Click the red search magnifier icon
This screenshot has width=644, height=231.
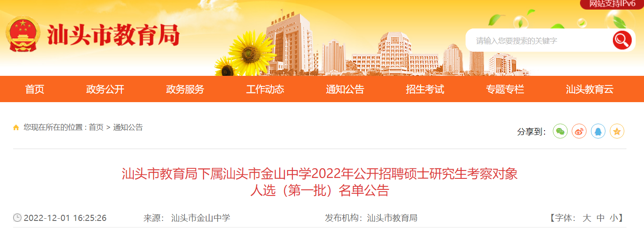click(x=622, y=40)
